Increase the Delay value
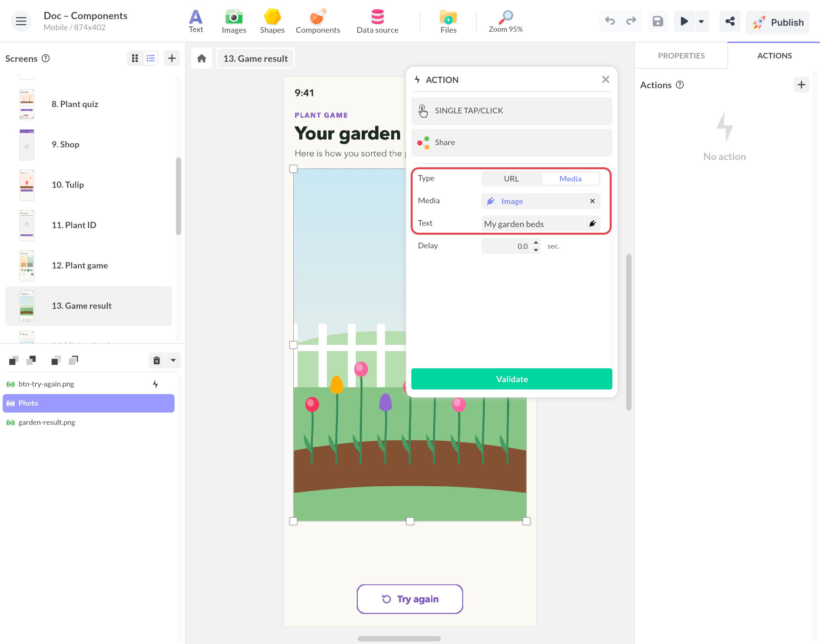This screenshot has width=820, height=644. [x=536, y=242]
